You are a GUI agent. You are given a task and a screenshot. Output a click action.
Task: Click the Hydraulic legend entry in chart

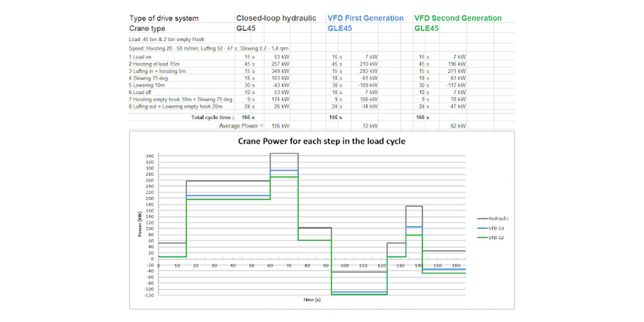click(x=498, y=218)
